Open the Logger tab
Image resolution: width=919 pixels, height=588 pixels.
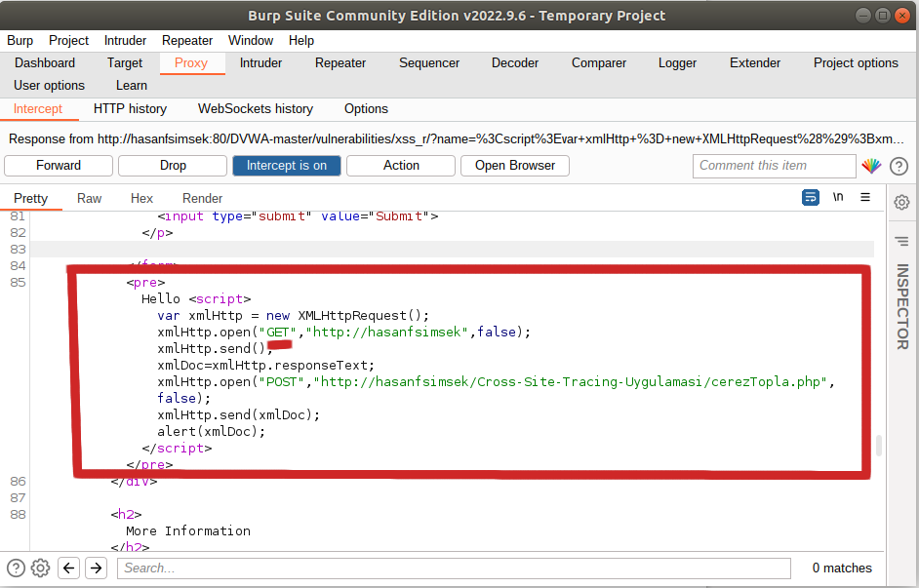click(677, 62)
